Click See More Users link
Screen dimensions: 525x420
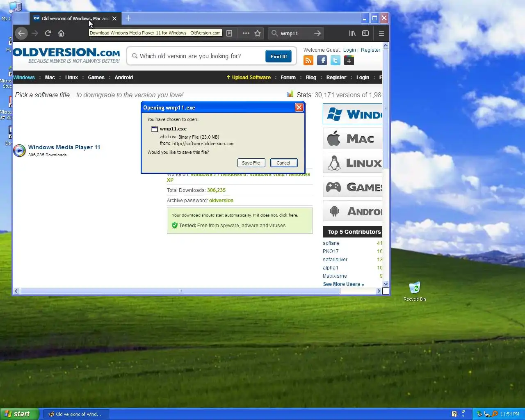[344, 284]
